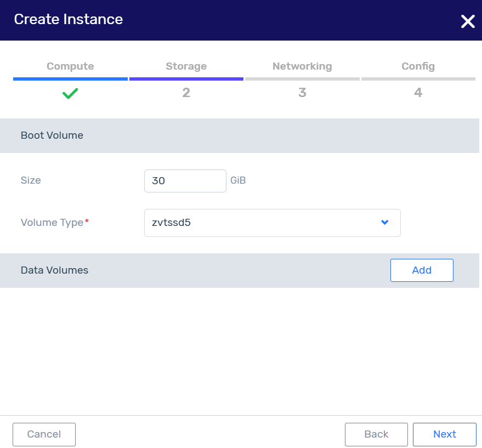The height and width of the screenshot is (448, 482).
Task: Click Next to continue the wizard
Action: pos(445,434)
